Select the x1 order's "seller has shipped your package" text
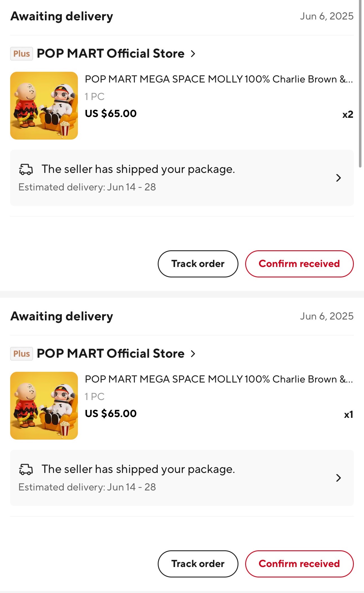 point(138,469)
